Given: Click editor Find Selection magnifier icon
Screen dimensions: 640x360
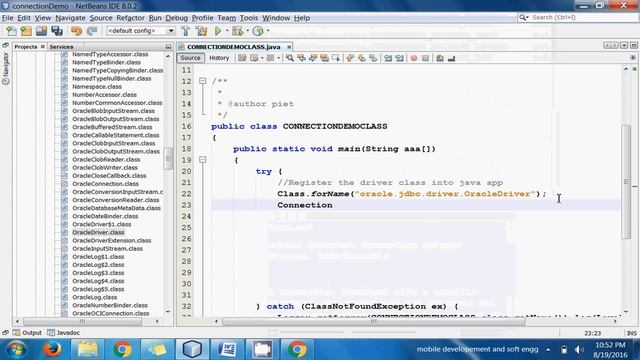Looking at the screenshot, I should pyautogui.click(x=290, y=58).
